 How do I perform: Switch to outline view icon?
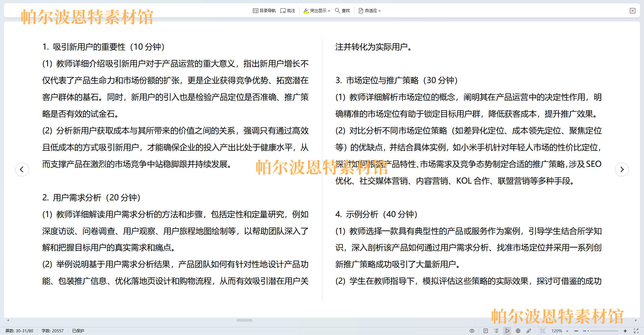click(x=496, y=331)
